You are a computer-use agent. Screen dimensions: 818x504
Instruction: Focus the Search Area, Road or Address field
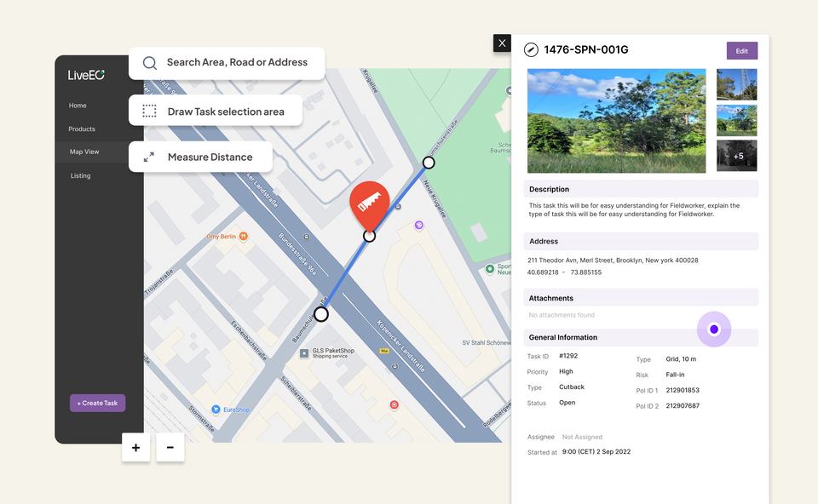tap(227, 63)
